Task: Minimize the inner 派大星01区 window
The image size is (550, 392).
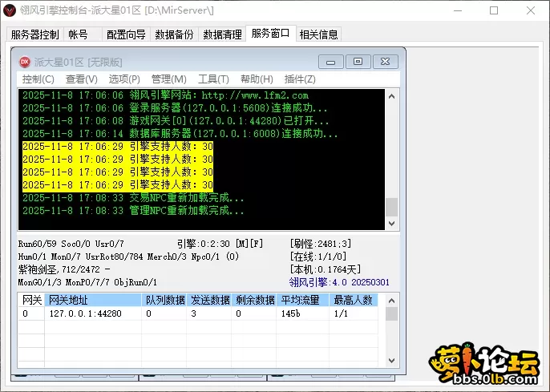Action: [331, 62]
